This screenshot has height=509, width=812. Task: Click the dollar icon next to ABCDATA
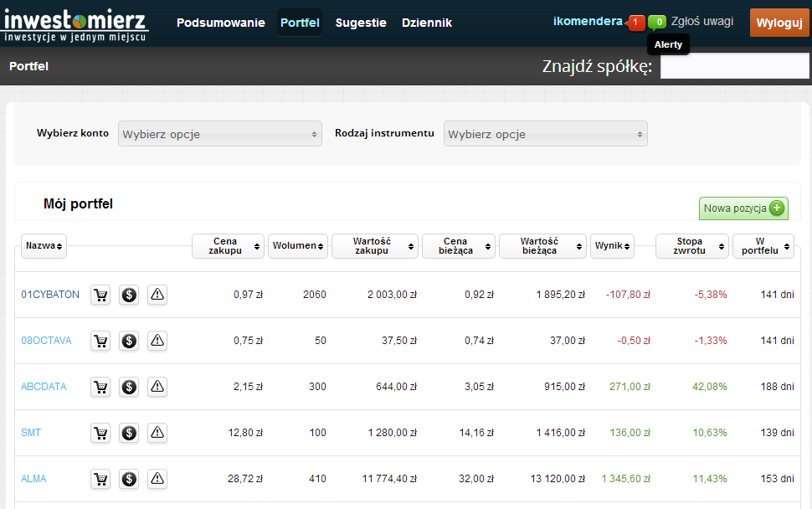click(129, 387)
